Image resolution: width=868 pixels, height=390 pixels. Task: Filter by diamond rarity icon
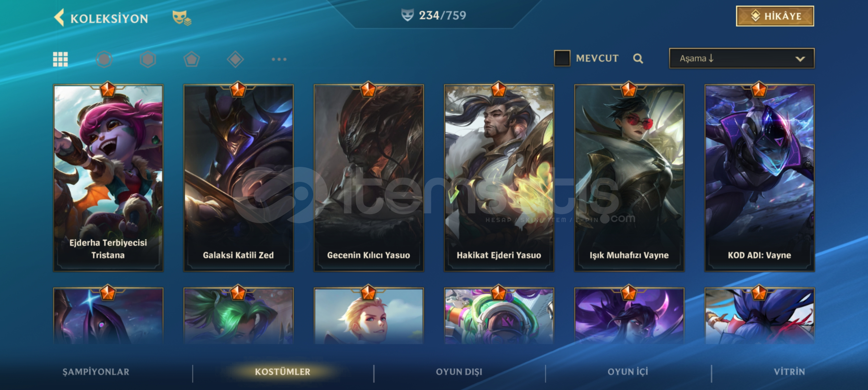coord(235,59)
